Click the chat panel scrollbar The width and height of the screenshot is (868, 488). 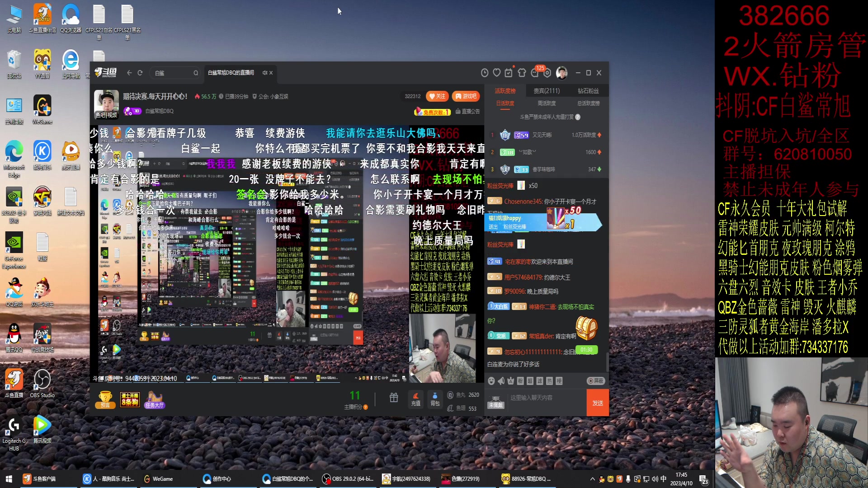point(607,361)
